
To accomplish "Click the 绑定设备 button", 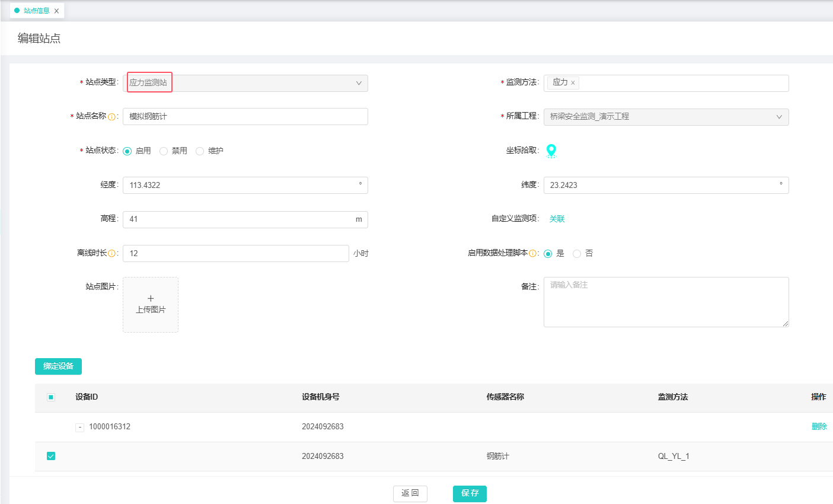I will click(58, 366).
